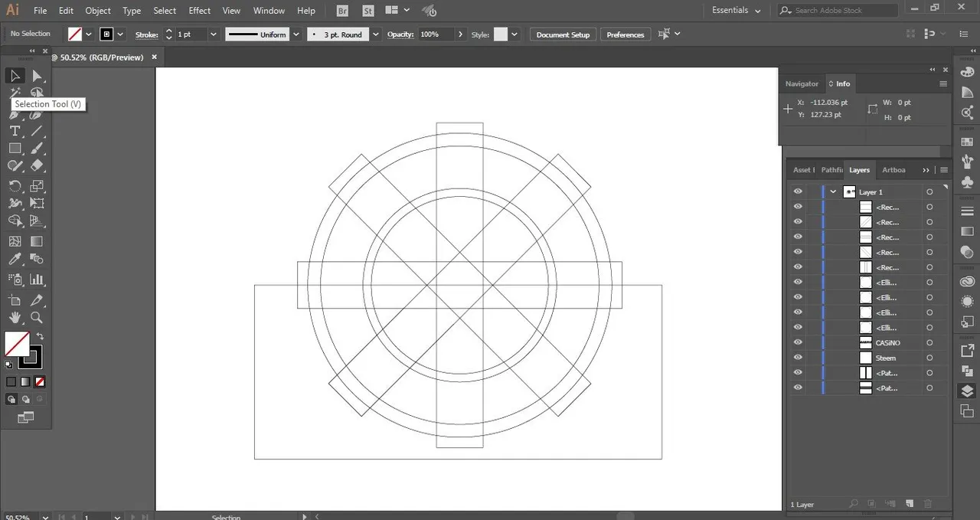Select the Perspective Grid tool
980x520 pixels.
point(37,221)
